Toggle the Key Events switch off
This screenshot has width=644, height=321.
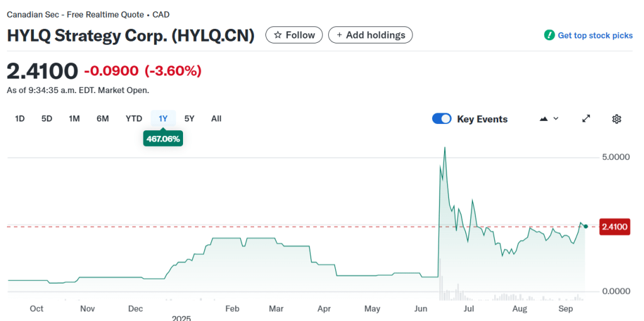point(441,119)
